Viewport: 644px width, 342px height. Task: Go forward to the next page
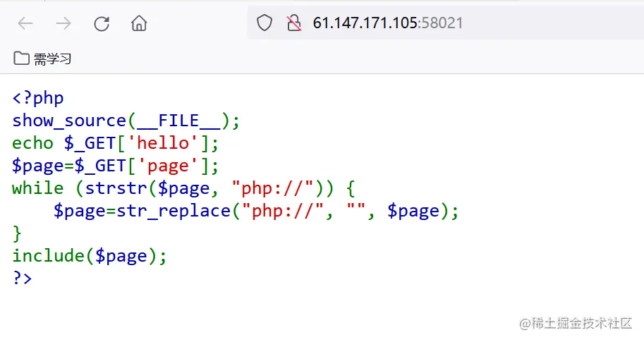click(63, 23)
